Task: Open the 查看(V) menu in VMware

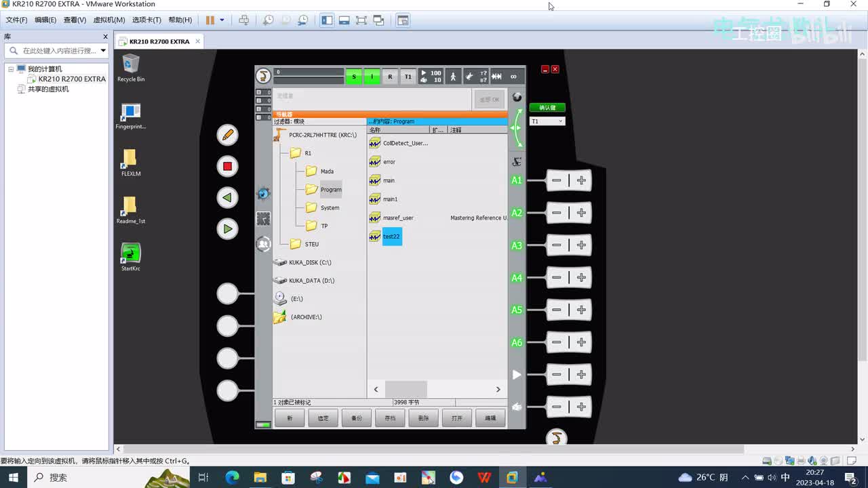Action: (75, 20)
